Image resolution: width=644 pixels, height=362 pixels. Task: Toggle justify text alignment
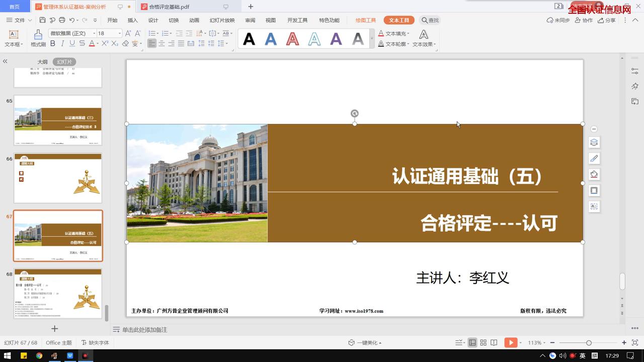click(x=181, y=44)
